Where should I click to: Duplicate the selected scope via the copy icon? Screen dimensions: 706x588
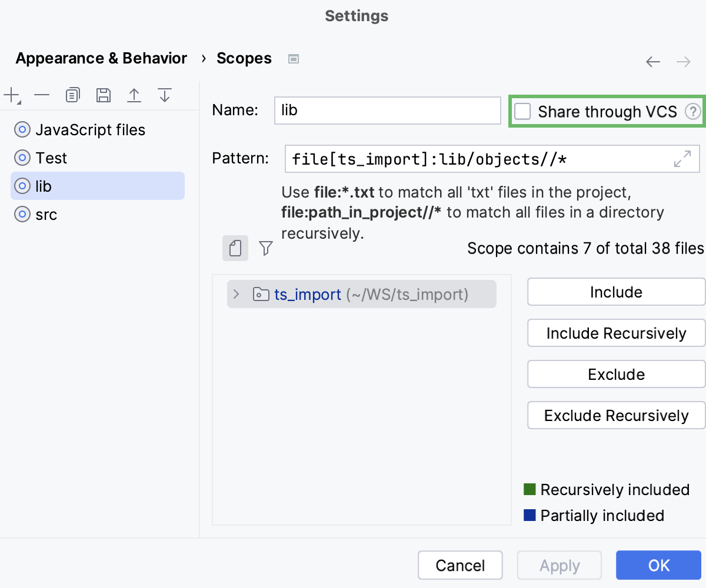[x=72, y=95]
